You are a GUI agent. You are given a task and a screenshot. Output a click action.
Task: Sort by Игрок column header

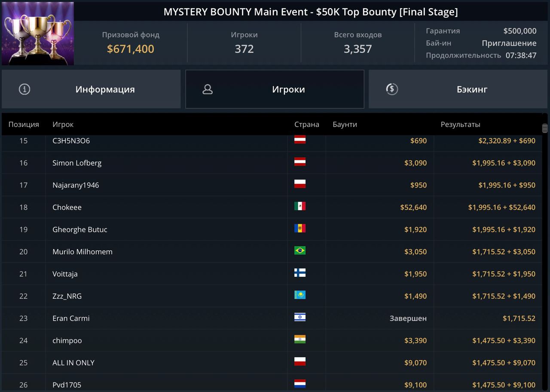[x=63, y=124]
